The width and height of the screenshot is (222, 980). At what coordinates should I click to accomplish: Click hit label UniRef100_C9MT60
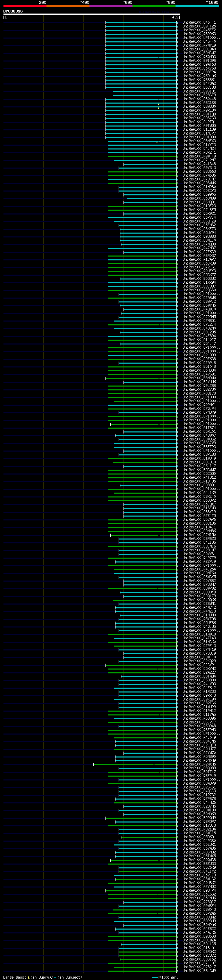point(199,573)
